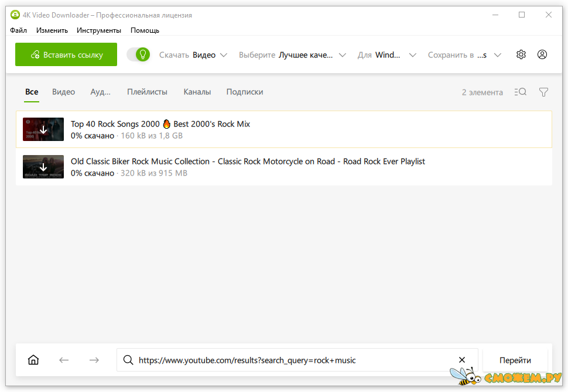The image size is (568, 392).
Task: Open the user account icon
Action: 542,54
